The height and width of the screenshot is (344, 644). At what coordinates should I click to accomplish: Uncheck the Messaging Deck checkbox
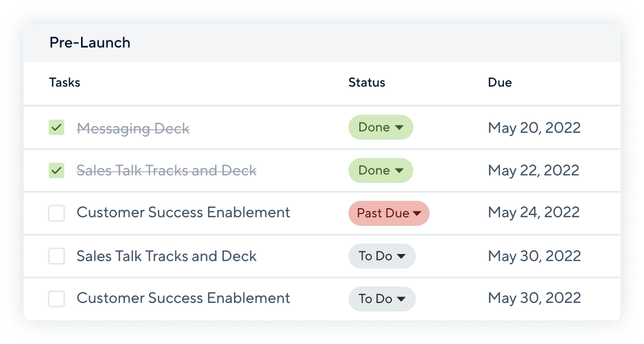tap(57, 128)
